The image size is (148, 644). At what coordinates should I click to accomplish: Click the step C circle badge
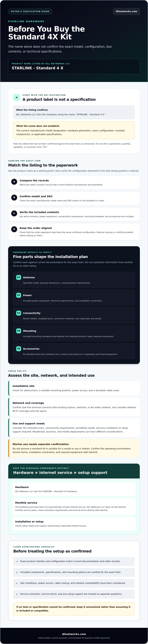[14, 213]
